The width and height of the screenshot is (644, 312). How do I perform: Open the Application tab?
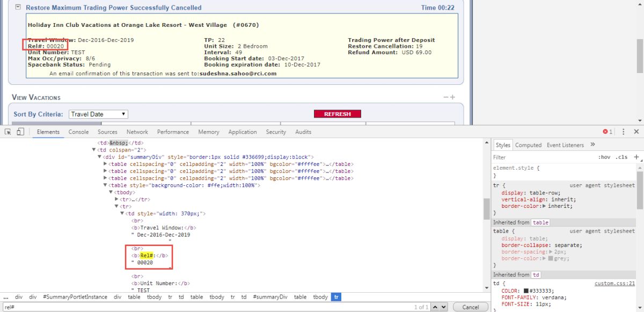(243, 132)
